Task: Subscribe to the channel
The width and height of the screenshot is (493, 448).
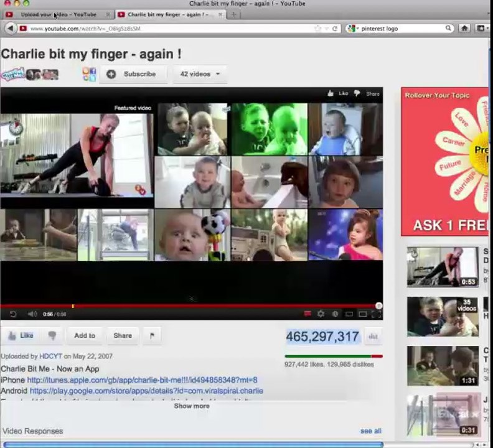Action: tap(134, 74)
